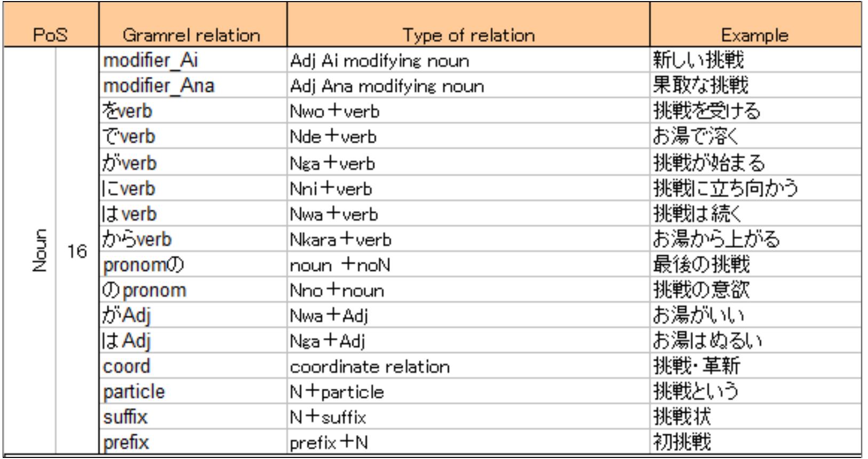
Task: Select the modifier_Ana relation entry
Action: point(158,86)
